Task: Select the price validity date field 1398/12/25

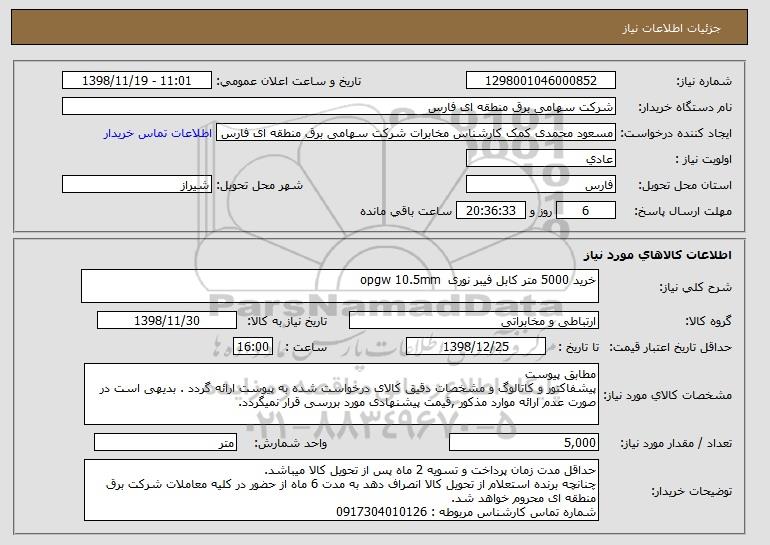Action: click(x=476, y=347)
